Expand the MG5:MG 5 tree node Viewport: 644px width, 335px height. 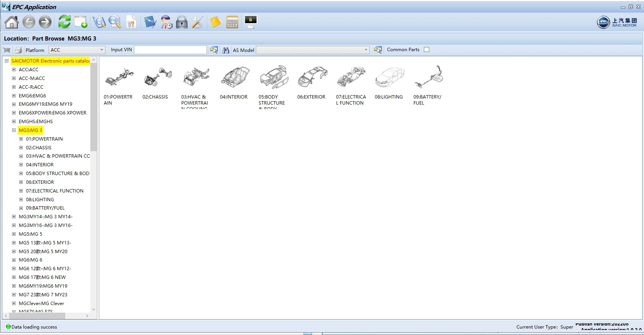pos(14,234)
